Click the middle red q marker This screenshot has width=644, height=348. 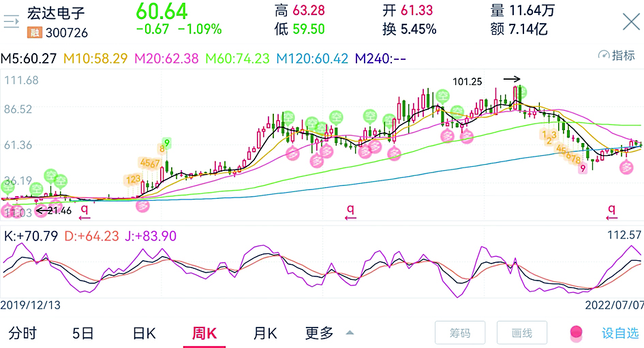point(350,212)
